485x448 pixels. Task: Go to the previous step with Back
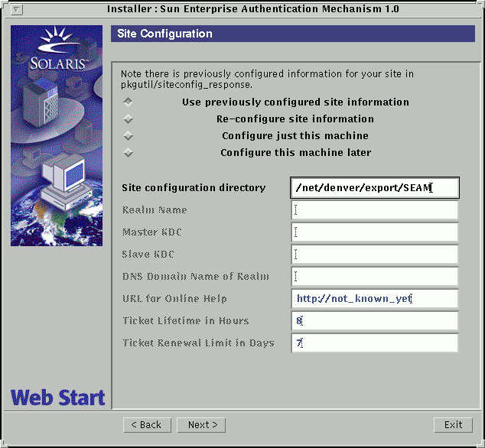pos(147,425)
